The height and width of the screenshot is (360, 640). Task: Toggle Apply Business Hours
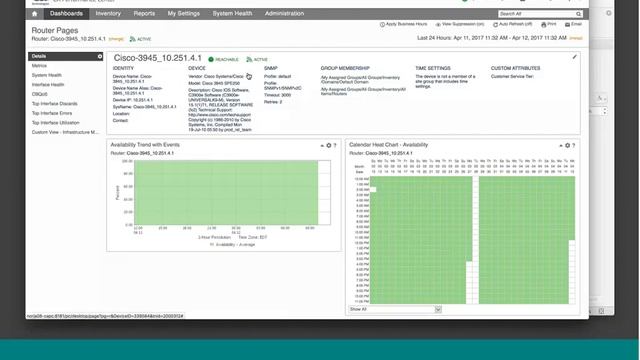click(x=403, y=24)
